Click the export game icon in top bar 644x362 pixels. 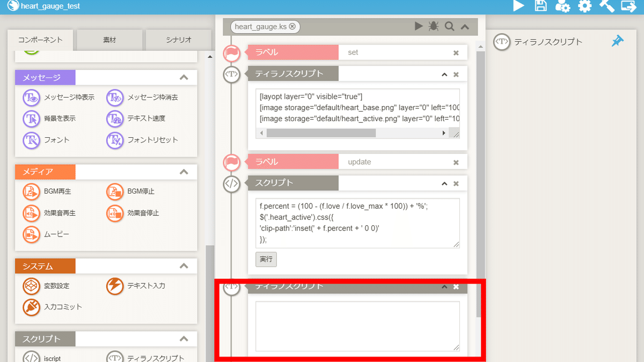628,6
